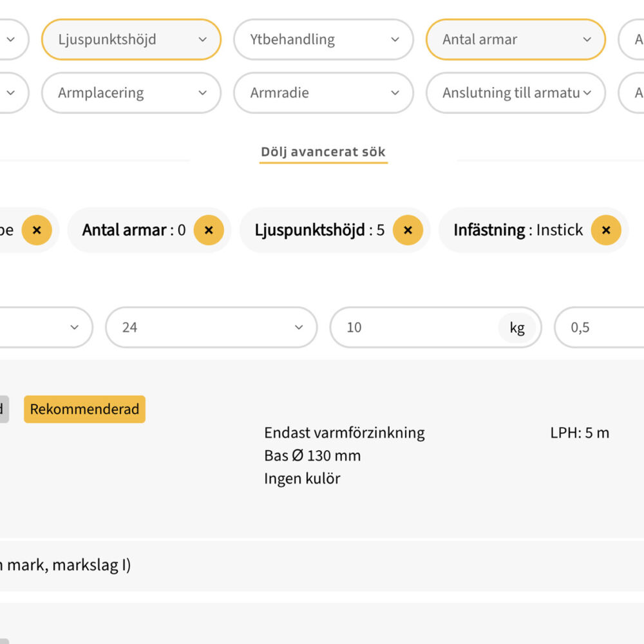Screen dimensions: 644x644
Task: Click the kg unit label in the weight field
Action: coord(518,327)
